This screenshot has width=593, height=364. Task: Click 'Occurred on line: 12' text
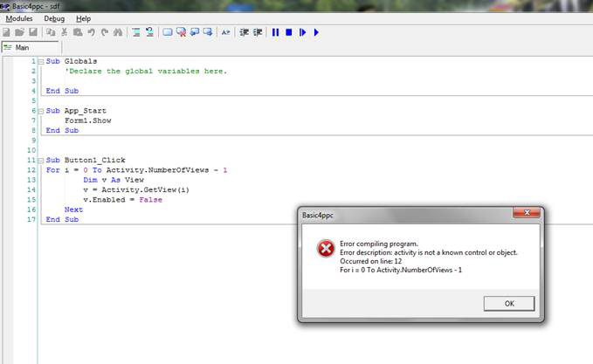point(370,261)
